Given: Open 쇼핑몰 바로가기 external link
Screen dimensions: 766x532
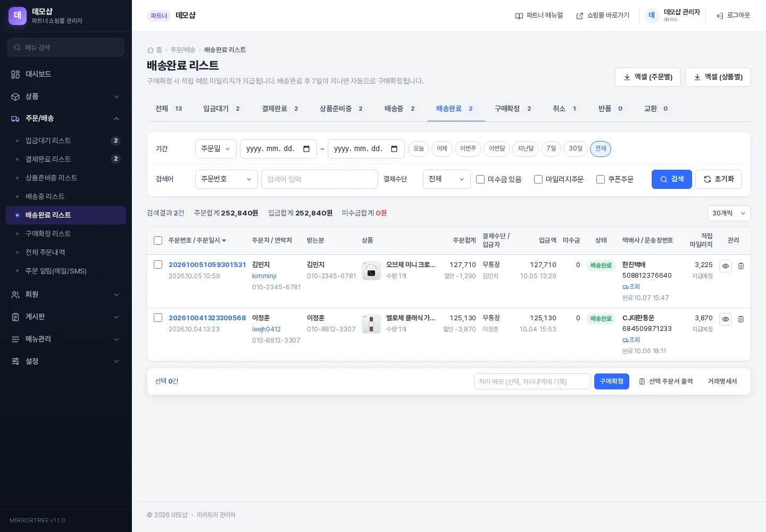Looking at the screenshot, I should (x=603, y=15).
